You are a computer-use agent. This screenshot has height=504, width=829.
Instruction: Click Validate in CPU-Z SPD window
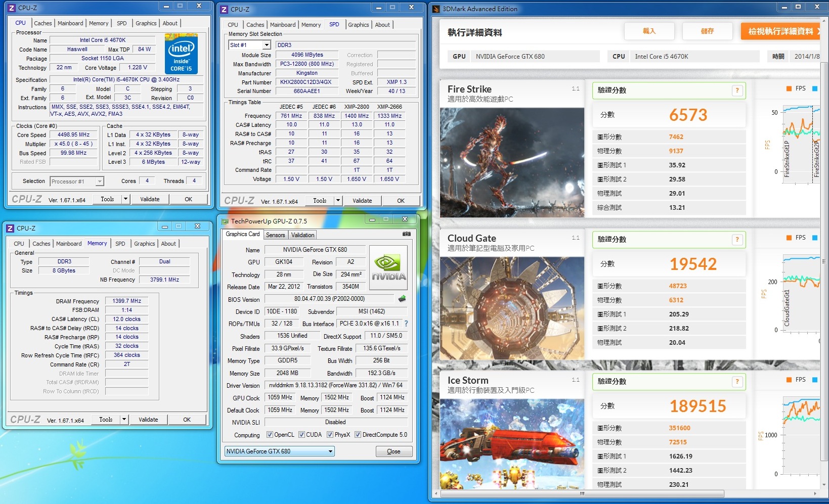[362, 201]
